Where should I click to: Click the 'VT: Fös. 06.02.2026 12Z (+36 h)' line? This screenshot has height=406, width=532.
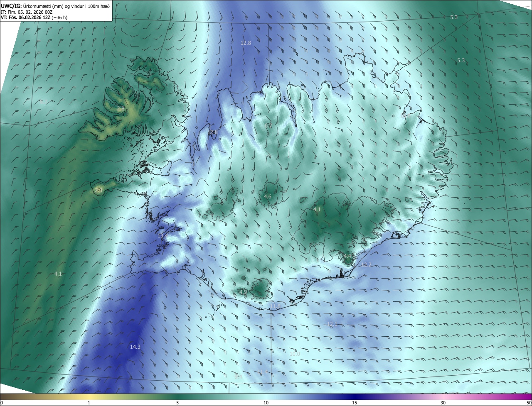tap(34, 18)
